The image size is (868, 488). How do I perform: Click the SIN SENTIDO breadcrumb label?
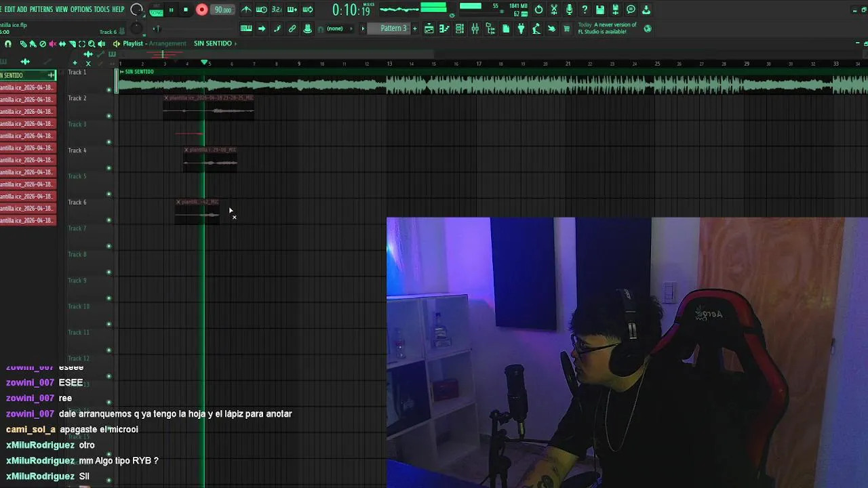pos(213,43)
